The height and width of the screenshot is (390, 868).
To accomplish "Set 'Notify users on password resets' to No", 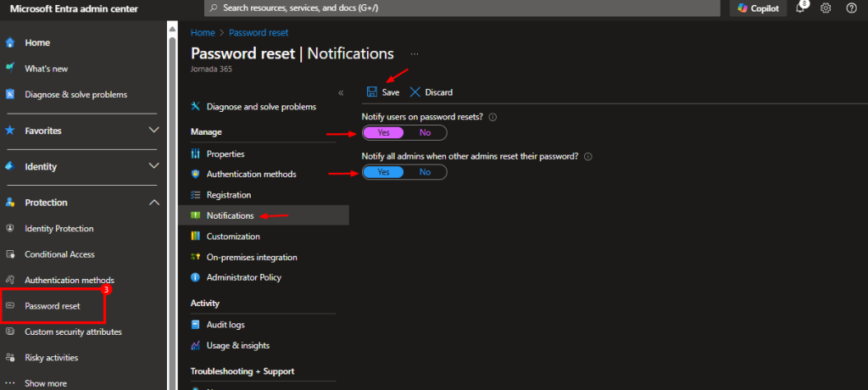I will click(x=425, y=132).
